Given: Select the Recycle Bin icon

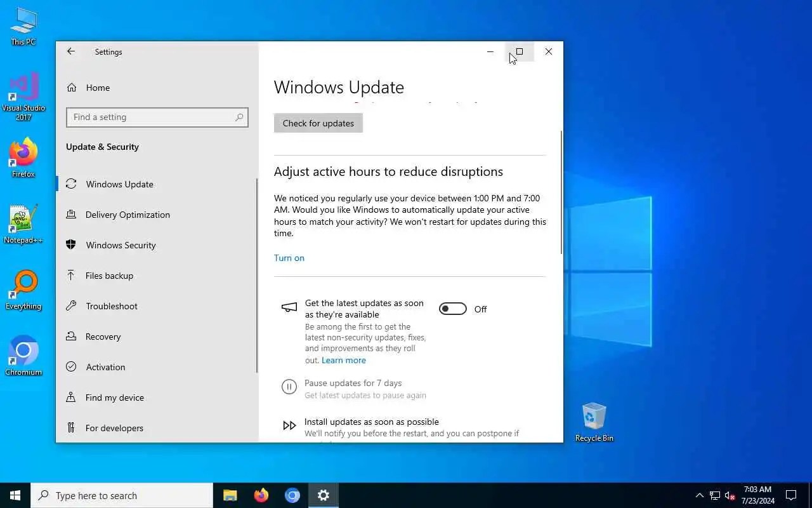Looking at the screenshot, I should coord(594,422).
